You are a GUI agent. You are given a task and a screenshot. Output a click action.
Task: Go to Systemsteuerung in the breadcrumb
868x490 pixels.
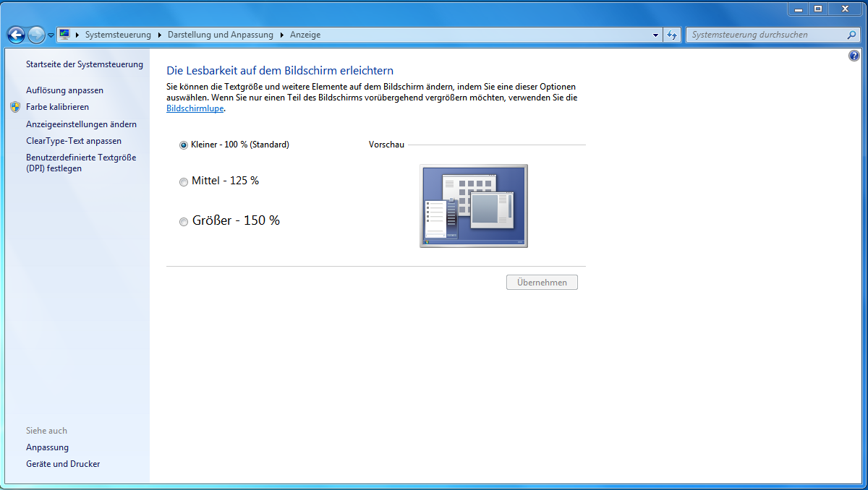point(118,35)
